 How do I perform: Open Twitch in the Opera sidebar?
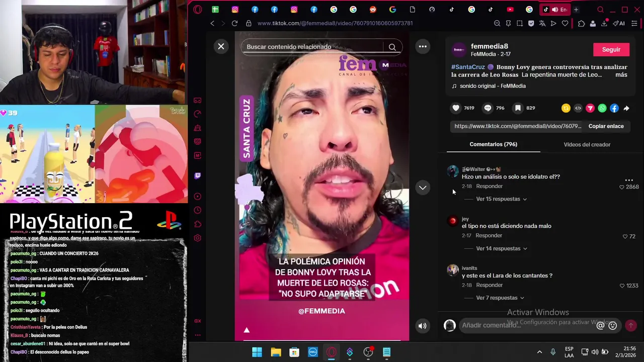click(x=198, y=176)
